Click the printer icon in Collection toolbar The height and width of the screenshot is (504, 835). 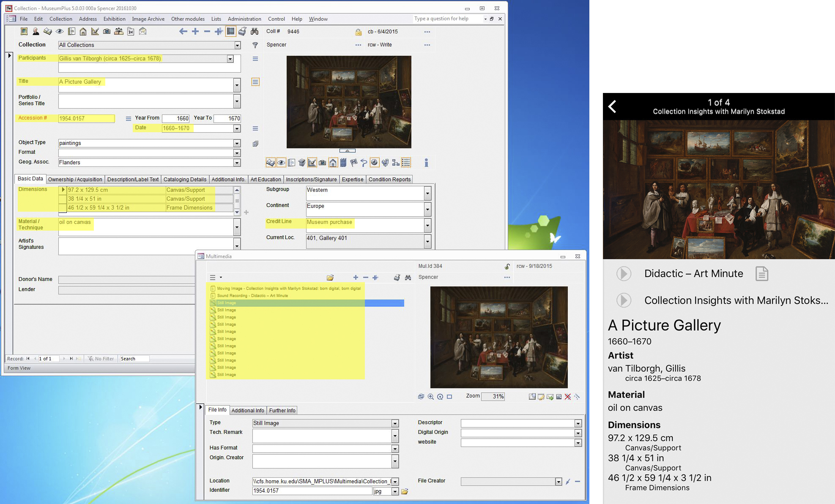click(242, 31)
